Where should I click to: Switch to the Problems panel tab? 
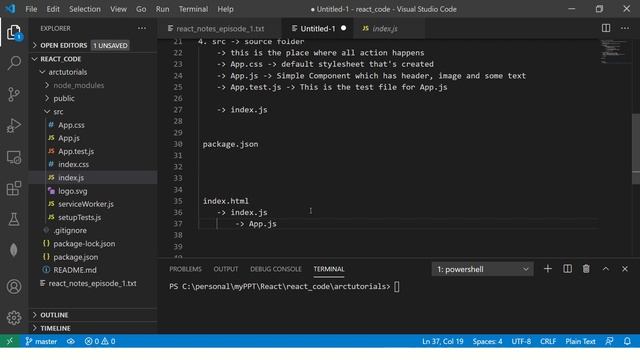point(185,269)
